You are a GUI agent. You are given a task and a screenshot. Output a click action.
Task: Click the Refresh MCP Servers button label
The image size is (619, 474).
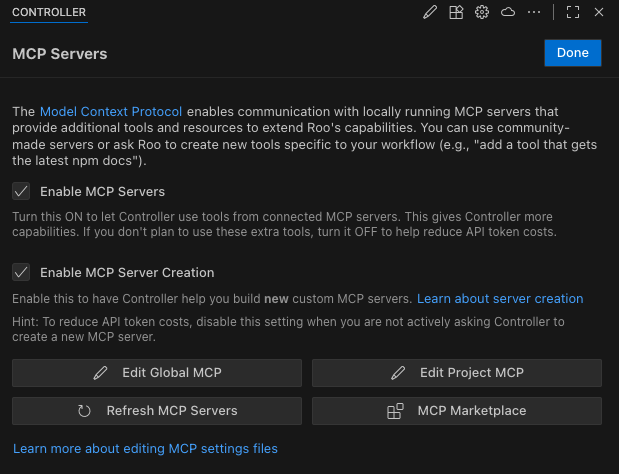[x=172, y=411]
